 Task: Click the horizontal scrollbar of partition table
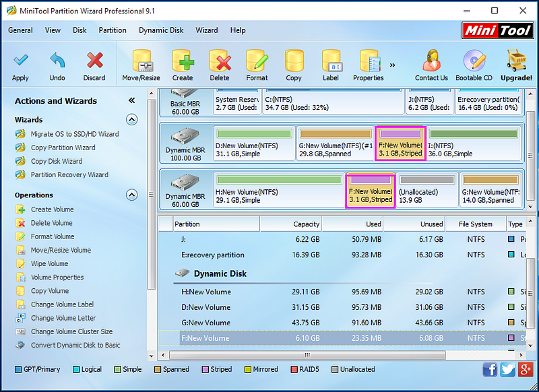click(307, 355)
